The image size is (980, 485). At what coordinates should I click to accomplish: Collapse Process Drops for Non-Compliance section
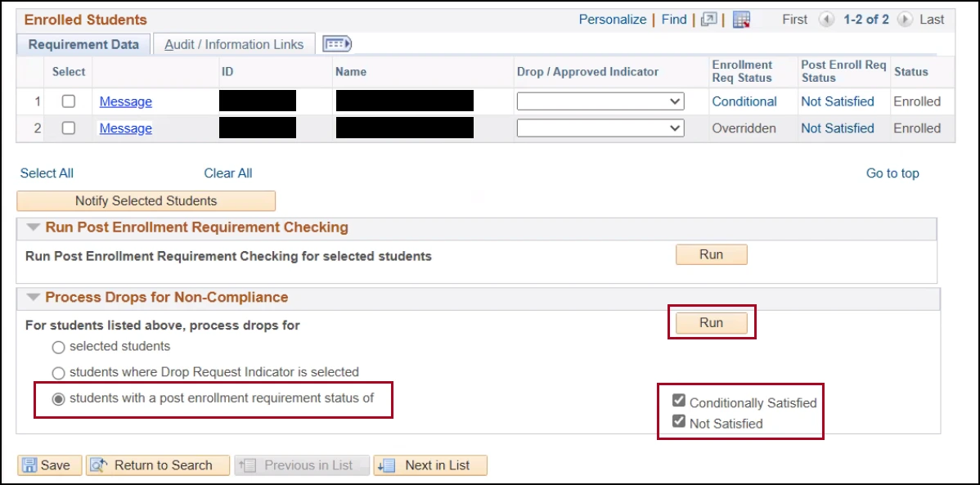[34, 298]
